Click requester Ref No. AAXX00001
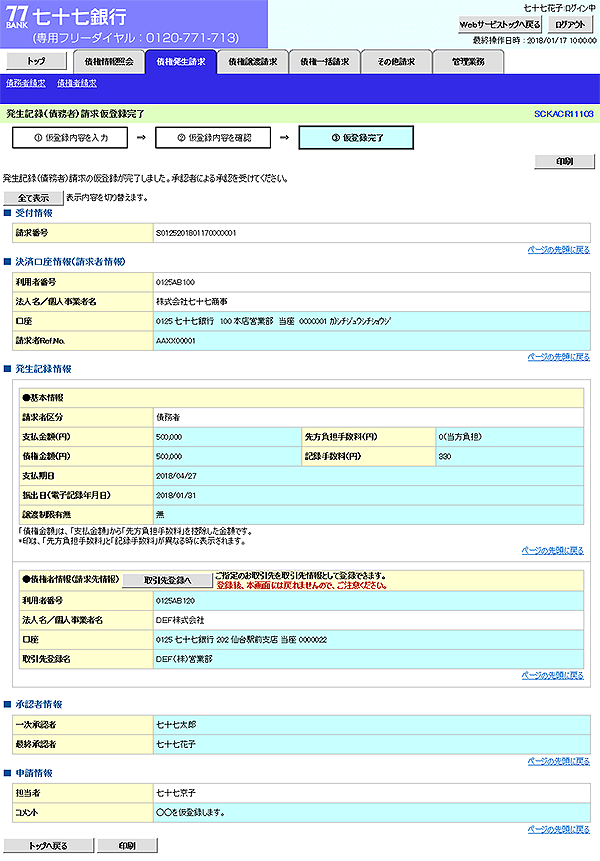600x861 pixels. [176, 341]
